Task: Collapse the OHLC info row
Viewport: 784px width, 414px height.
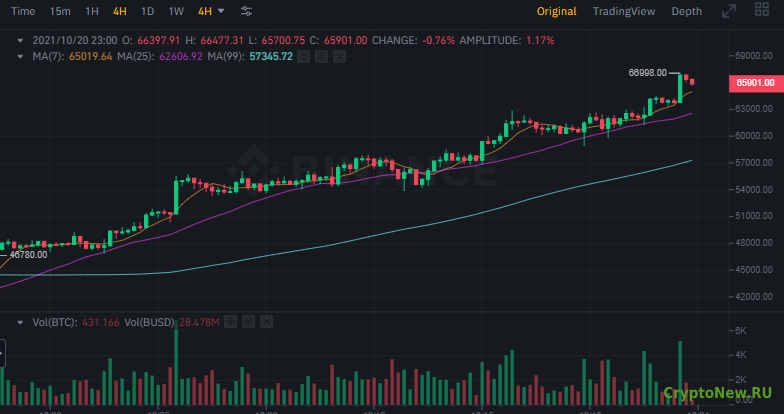Action: (20, 40)
